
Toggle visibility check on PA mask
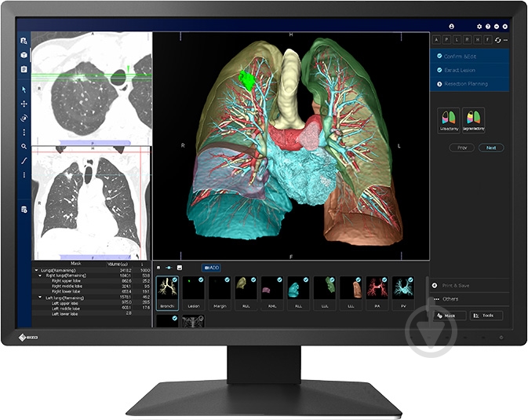[x=385, y=279]
